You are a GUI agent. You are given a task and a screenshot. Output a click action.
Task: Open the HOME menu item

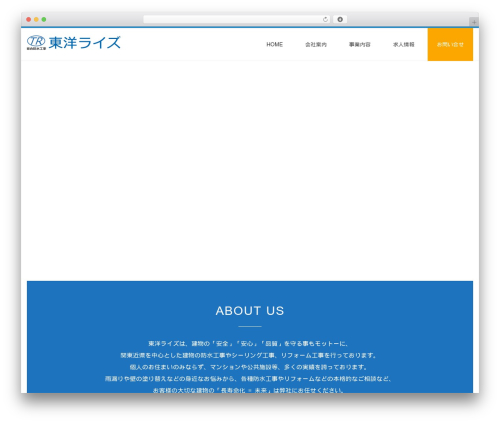(274, 44)
